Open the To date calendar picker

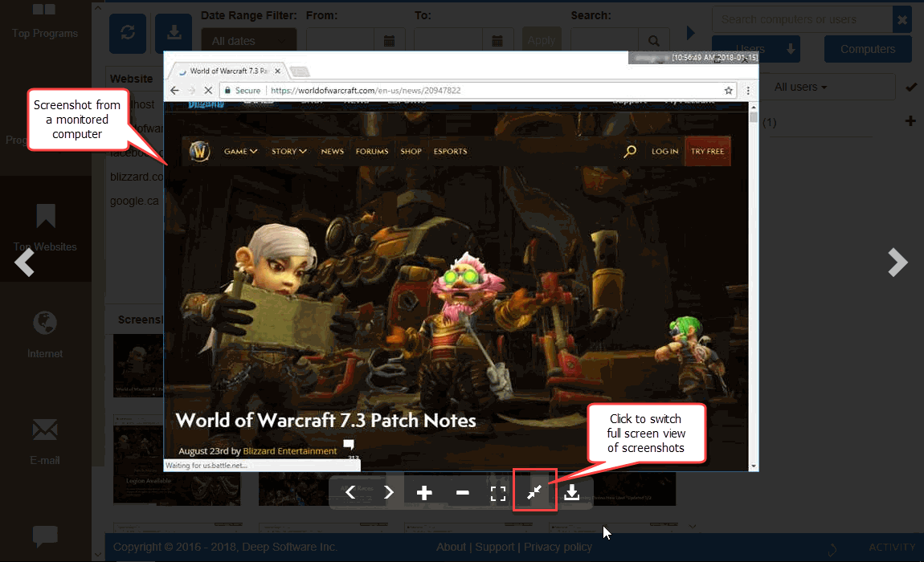tap(497, 41)
